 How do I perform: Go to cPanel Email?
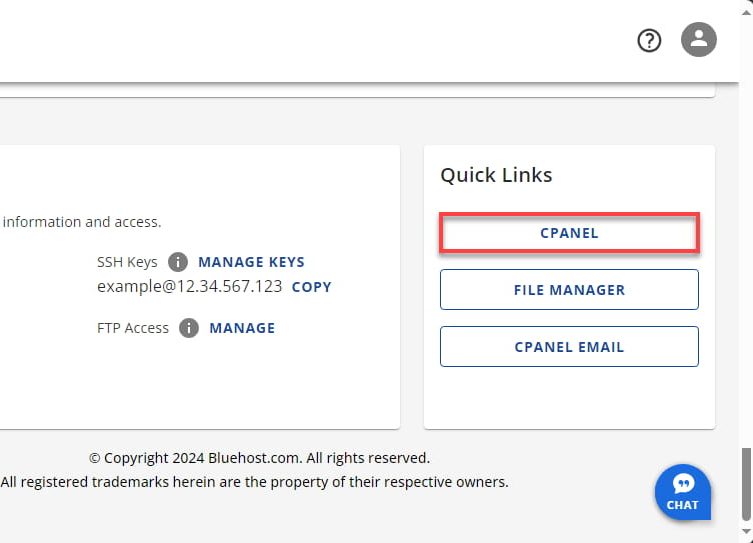(569, 347)
